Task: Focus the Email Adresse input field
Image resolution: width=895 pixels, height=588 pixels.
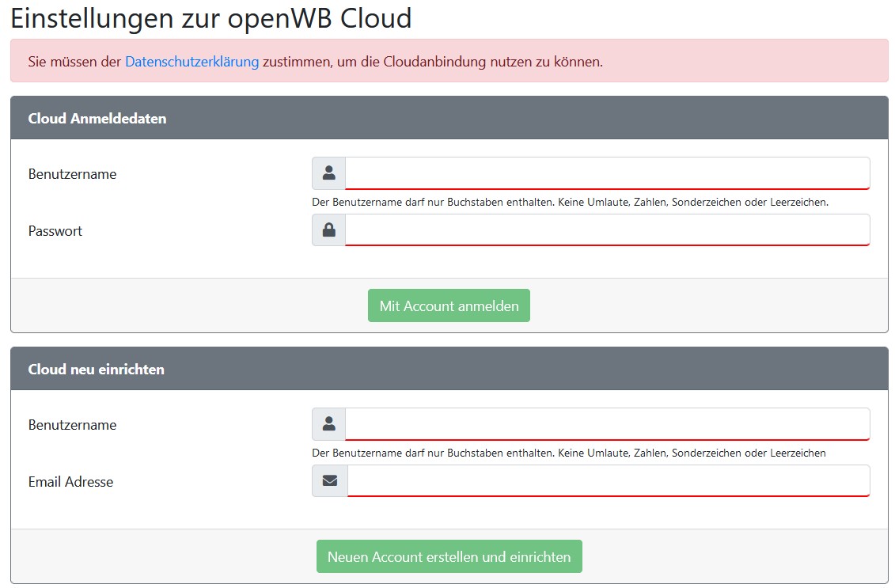Action: click(x=609, y=480)
